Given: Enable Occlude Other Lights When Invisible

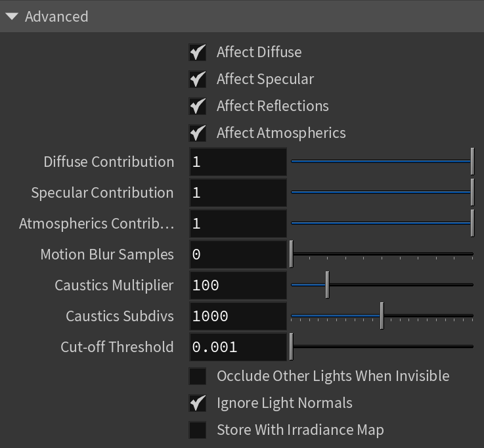Looking at the screenshot, I should click(198, 376).
